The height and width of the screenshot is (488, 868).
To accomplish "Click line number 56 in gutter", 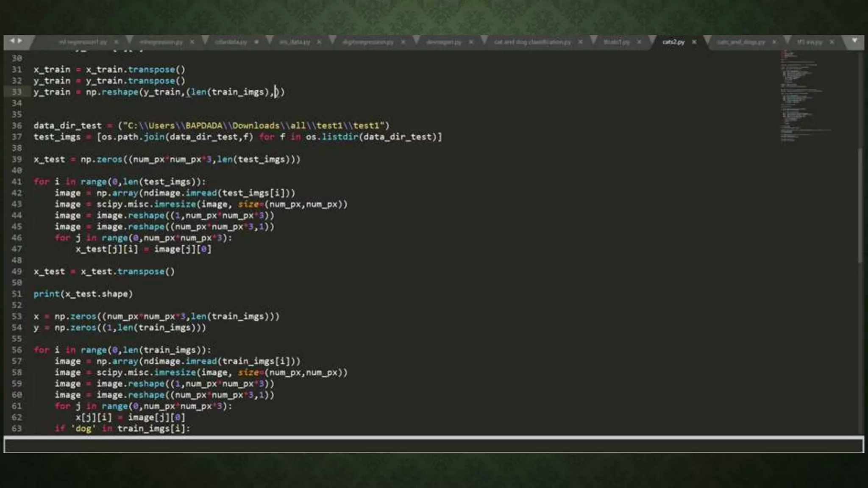I will 17,350.
